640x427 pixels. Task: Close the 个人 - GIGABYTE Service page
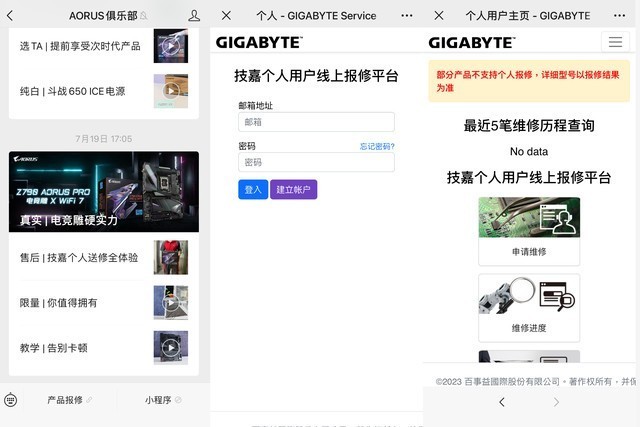[x=226, y=16]
